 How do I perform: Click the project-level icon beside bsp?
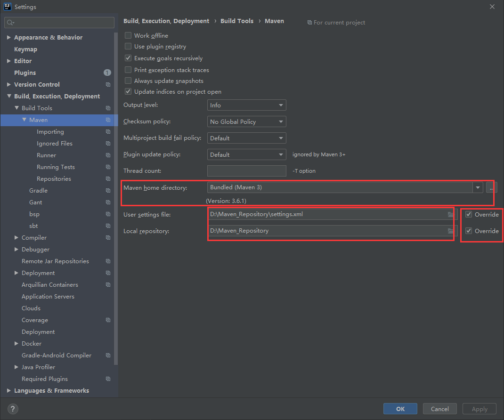click(x=108, y=214)
